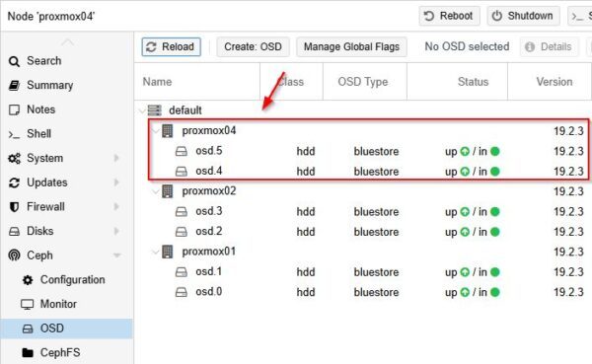Click the greyed Details button
This screenshot has width=592, height=364.
point(549,46)
